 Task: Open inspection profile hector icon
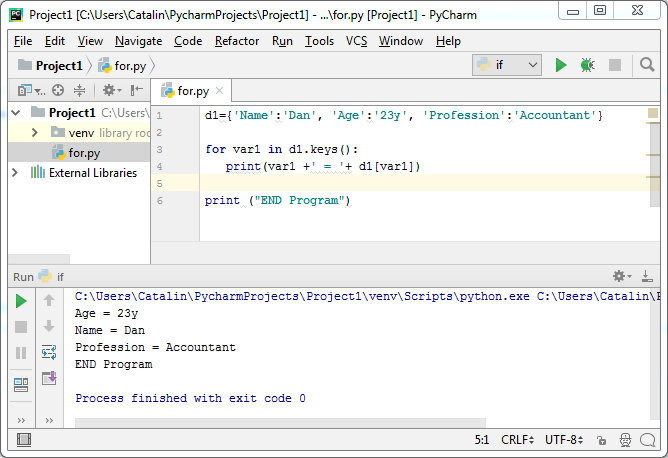(x=625, y=440)
